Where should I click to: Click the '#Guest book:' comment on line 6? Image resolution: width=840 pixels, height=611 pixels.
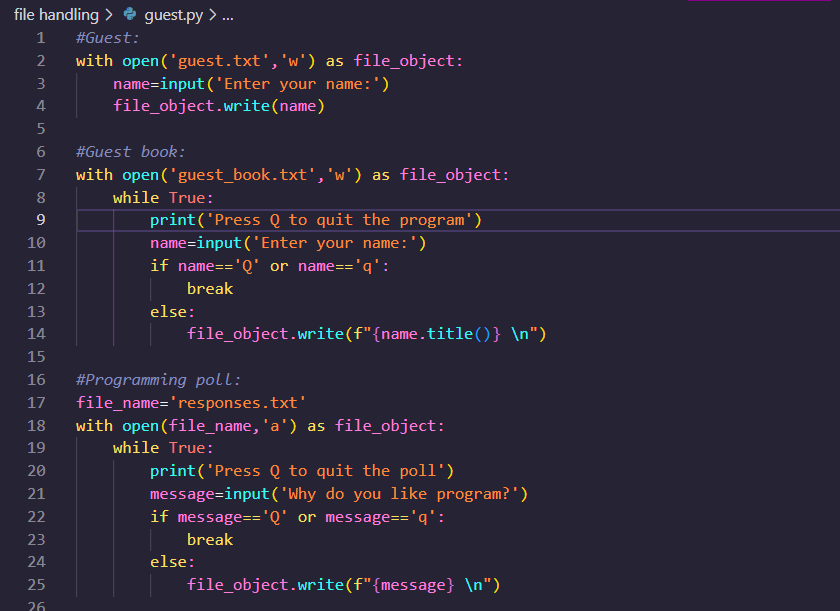click(x=131, y=152)
